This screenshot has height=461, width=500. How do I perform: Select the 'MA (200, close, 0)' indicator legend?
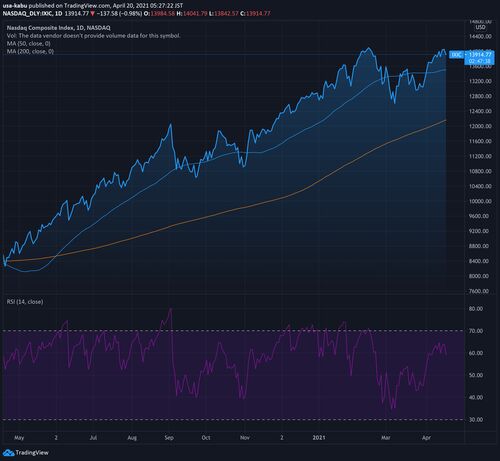[x=30, y=51]
